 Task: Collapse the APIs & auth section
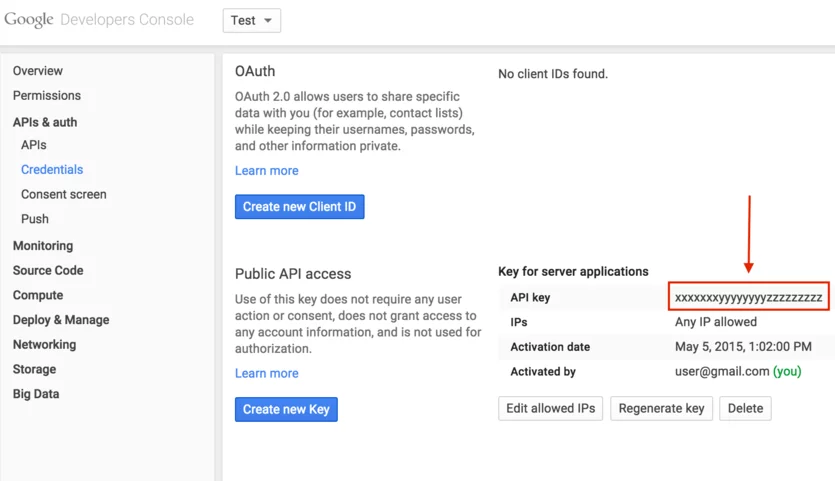pyautogui.click(x=45, y=122)
